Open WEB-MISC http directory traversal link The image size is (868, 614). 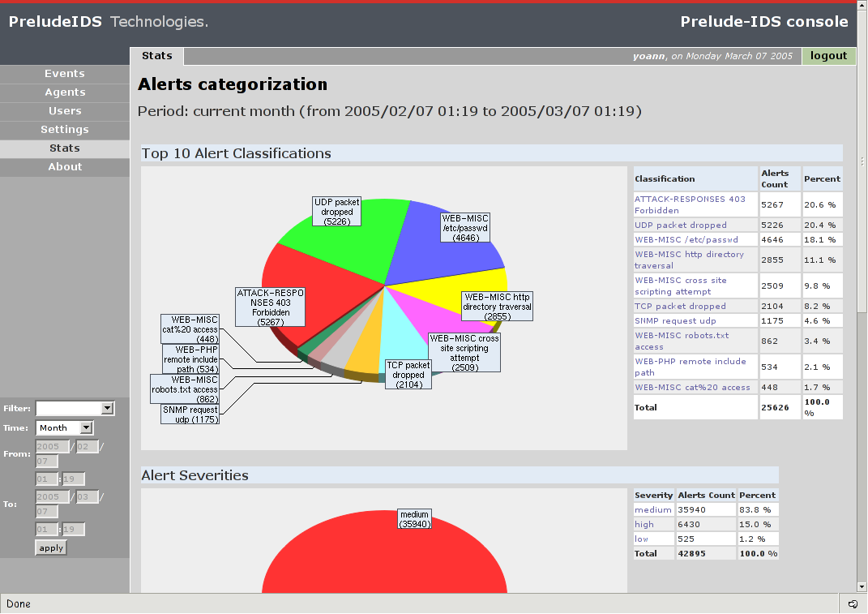(689, 260)
